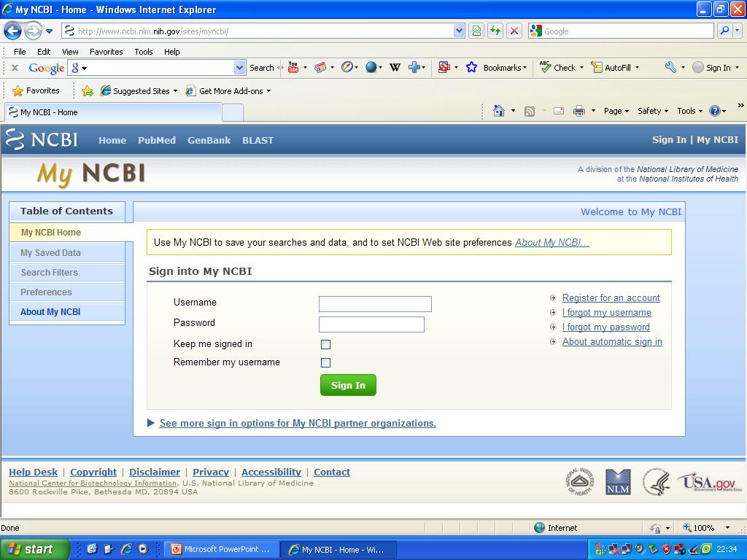Click the Windows start button
Screen dimensions: 747x560
point(34,549)
